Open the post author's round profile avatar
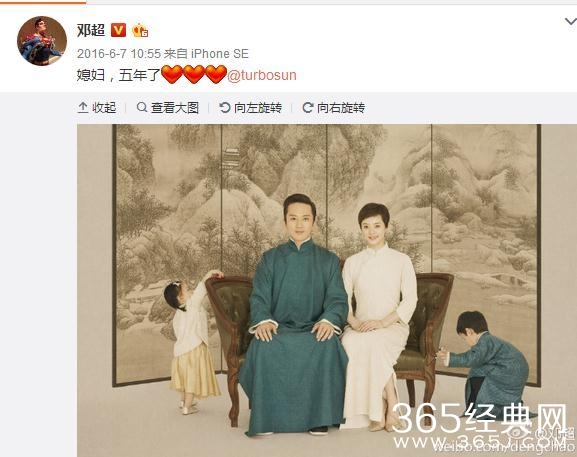 pos(42,41)
